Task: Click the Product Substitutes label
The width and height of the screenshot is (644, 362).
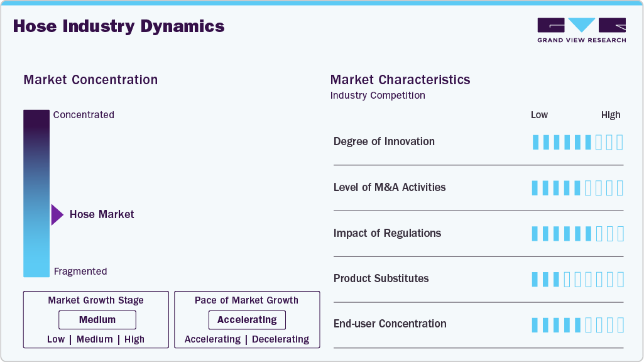Action: click(381, 278)
